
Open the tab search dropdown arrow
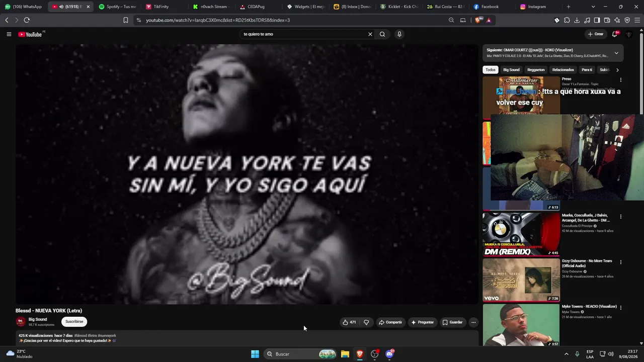tap(593, 7)
